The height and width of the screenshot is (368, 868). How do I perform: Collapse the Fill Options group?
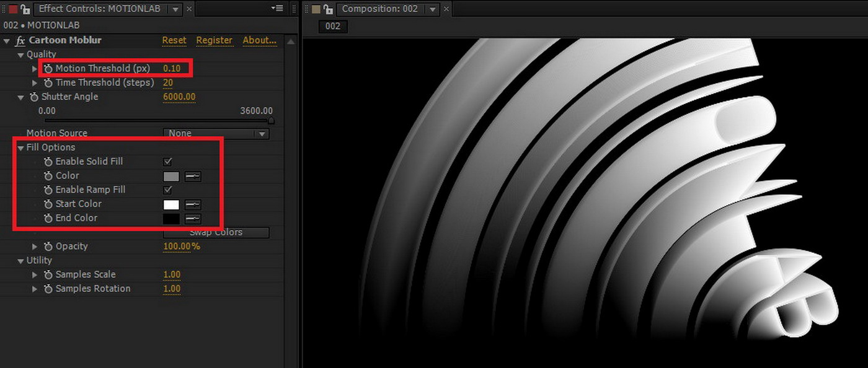pos(20,148)
